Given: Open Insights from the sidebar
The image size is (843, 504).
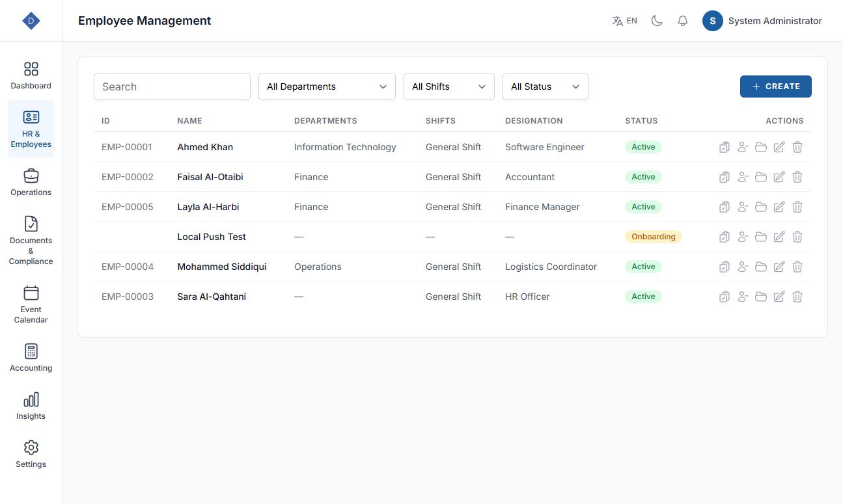Looking at the screenshot, I should coord(31,406).
